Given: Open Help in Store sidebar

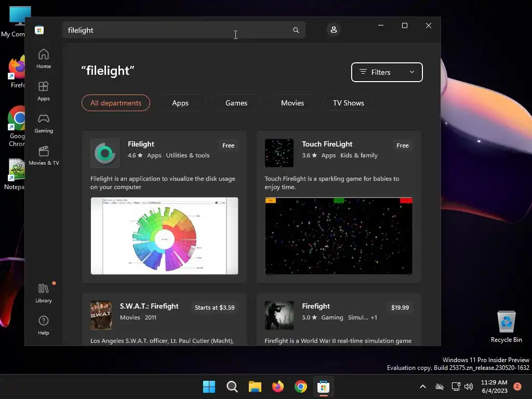Looking at the screenshot, I should 44,326.
